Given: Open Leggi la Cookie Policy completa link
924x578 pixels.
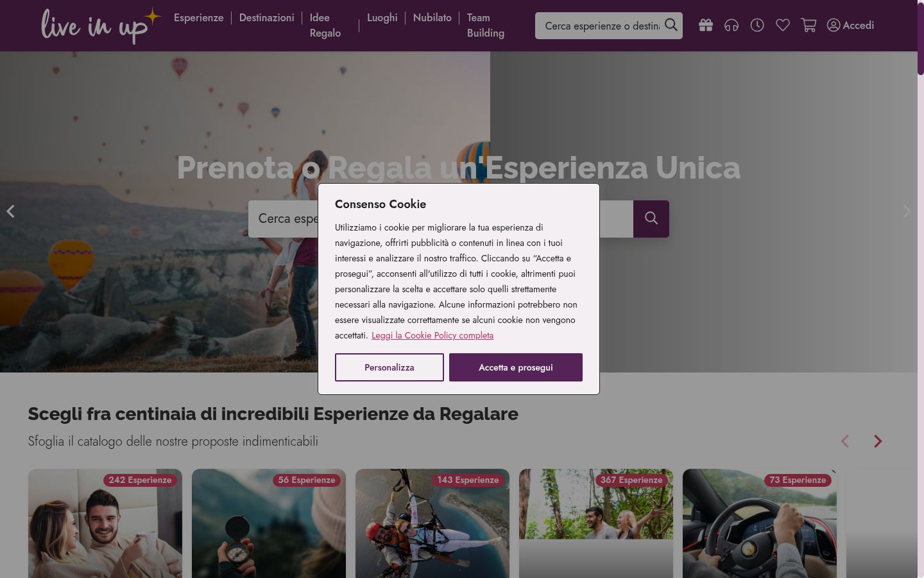Looking at the screenshot, I should (x=432, y=335).
